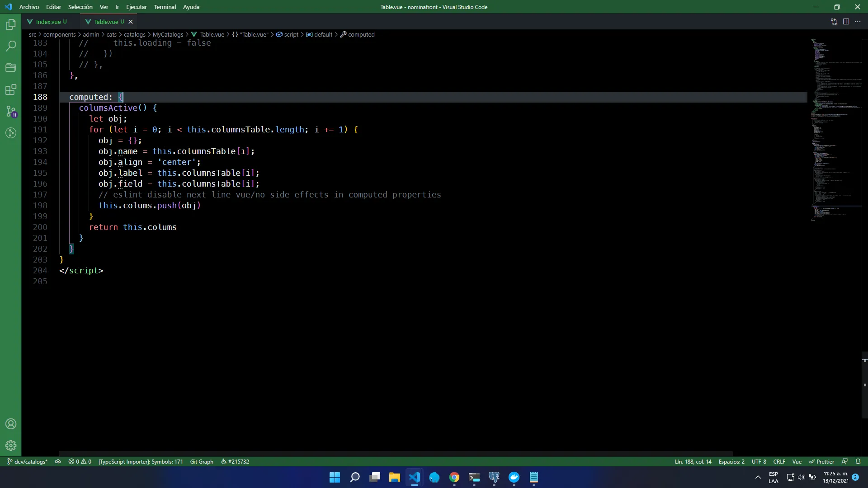
Task: Click Git Graph in status bar
Action: coord(202,461)
